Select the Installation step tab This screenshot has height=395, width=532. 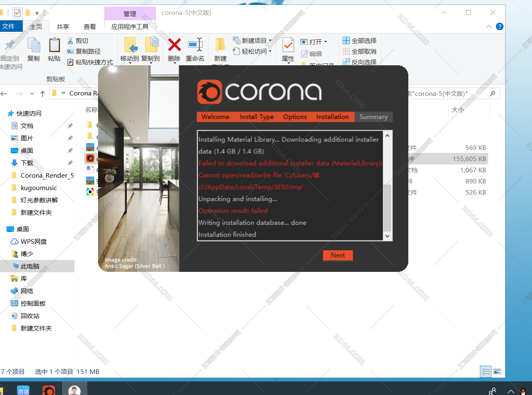[333, 117]
